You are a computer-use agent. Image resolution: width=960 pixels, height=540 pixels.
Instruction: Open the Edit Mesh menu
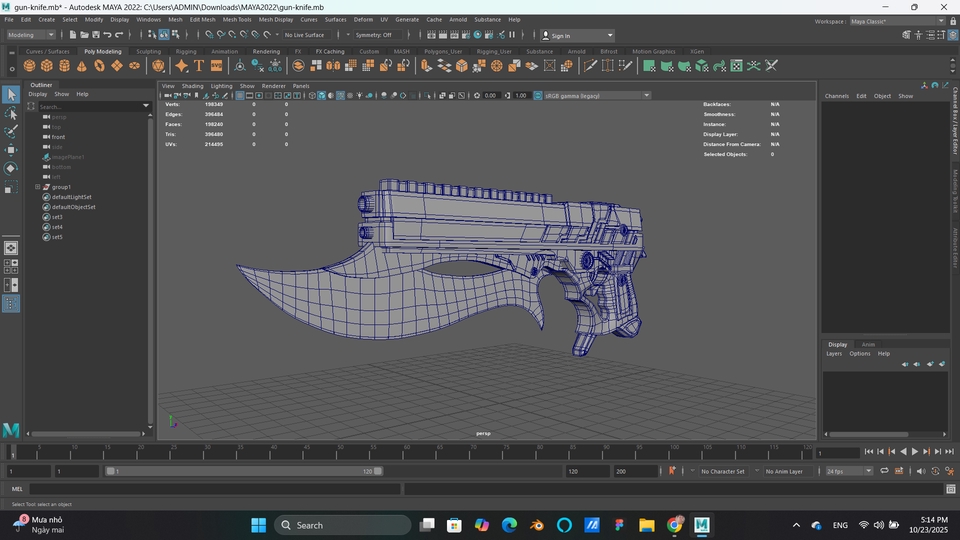[x=202, y=20]
